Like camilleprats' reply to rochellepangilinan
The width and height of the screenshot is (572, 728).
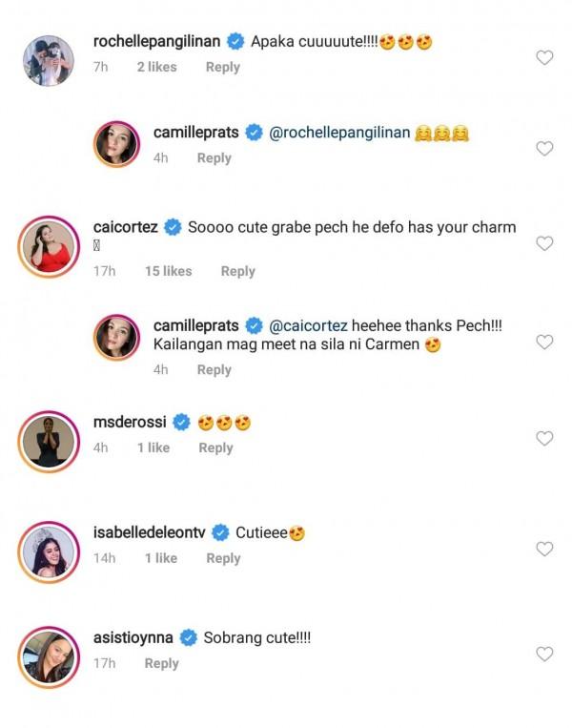tap(544, 149)
